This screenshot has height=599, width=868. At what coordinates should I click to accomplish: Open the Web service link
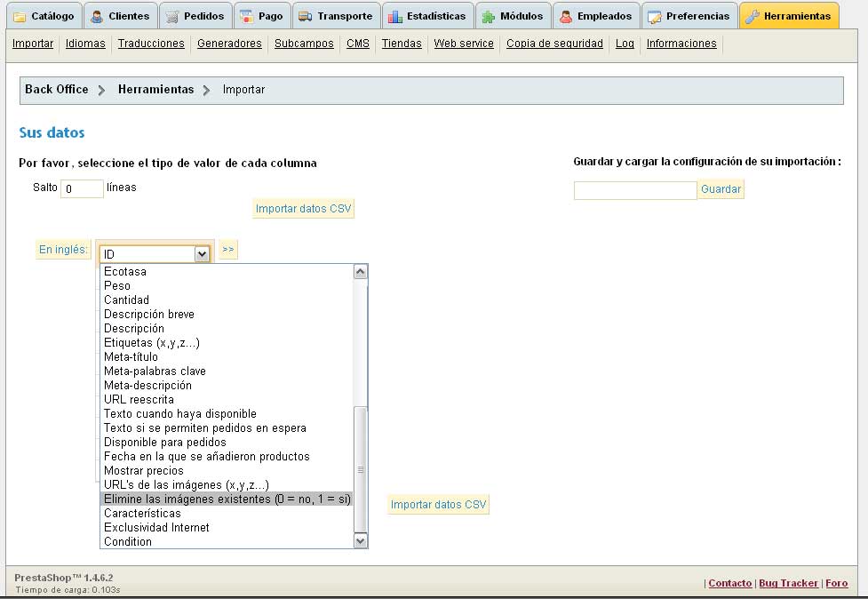464,44
